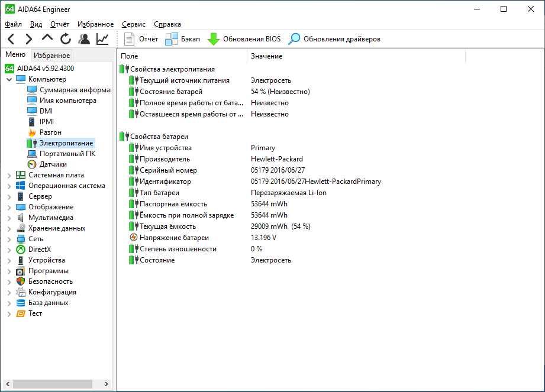This screenshot has width=545, height=392.
Task: Switch to the Меню tab
Action: point(15,54)
